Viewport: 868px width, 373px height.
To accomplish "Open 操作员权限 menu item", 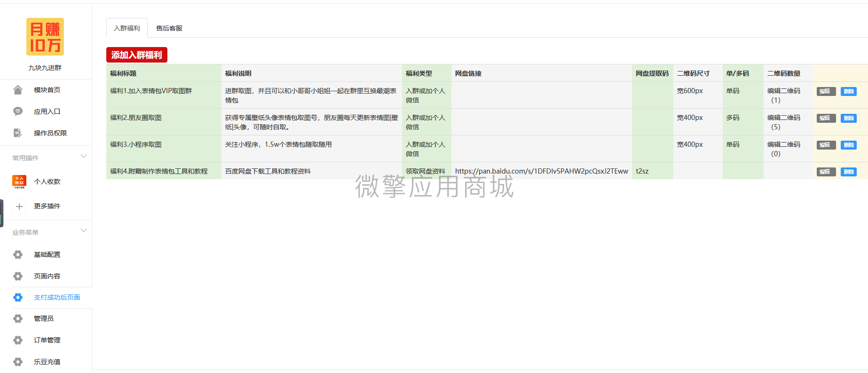I will (x=50, y=133).
